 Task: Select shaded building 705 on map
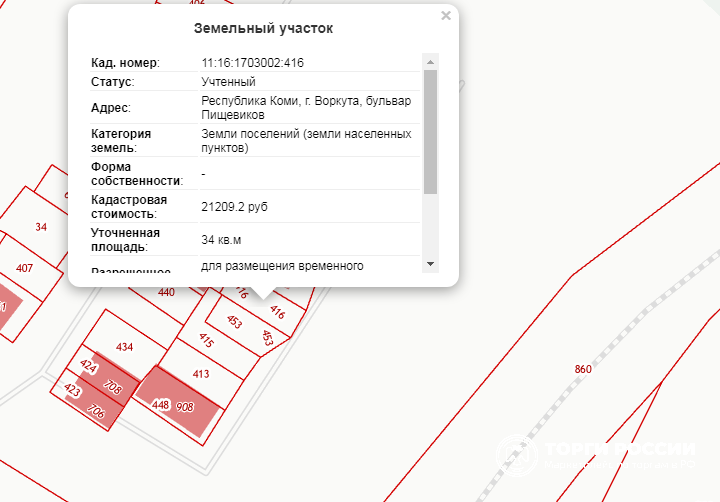(x=111, y=387)
